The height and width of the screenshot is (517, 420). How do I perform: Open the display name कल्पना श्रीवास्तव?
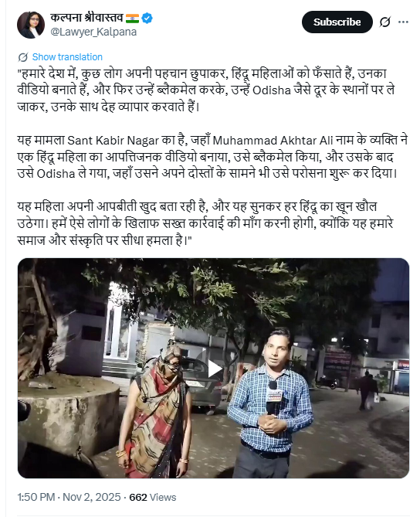coord(87,18)
